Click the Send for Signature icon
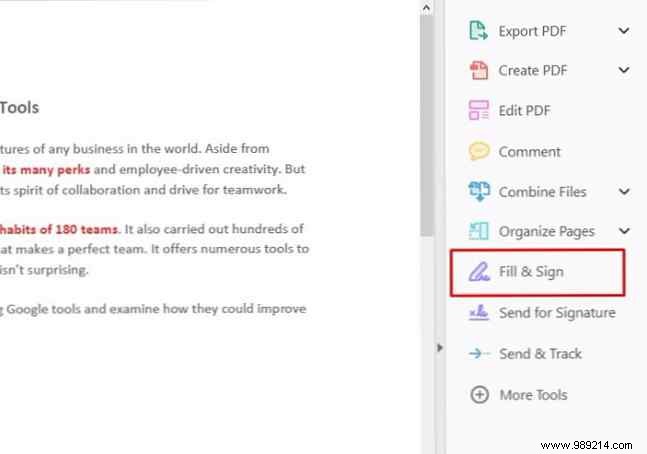This screenshot has width=647, height=454. pos(479,312)
